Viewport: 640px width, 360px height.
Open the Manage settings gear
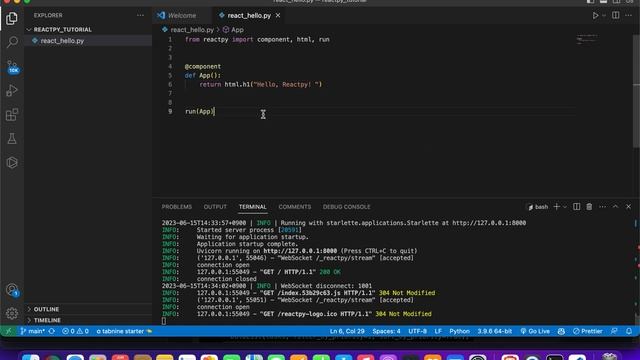point(12,313)
